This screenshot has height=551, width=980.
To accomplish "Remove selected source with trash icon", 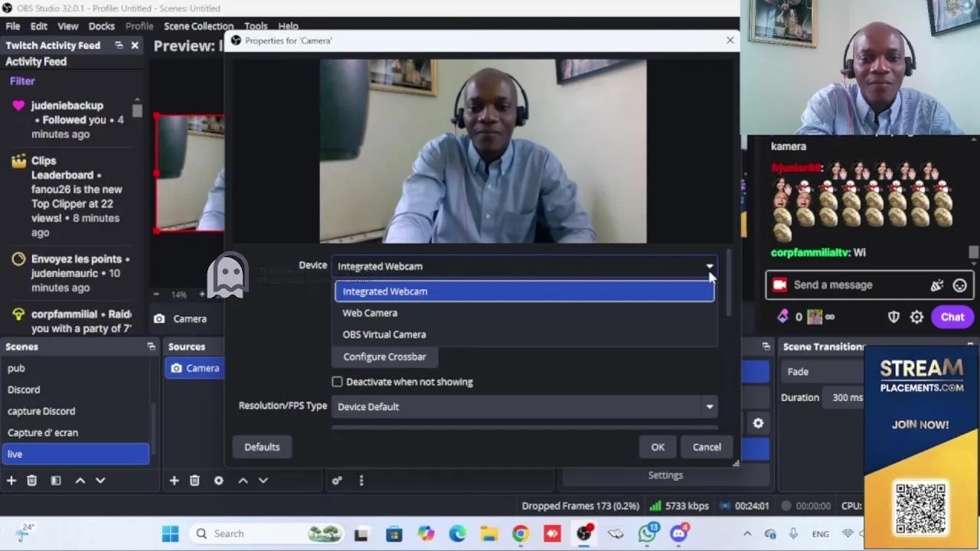I will coord(194,481).
